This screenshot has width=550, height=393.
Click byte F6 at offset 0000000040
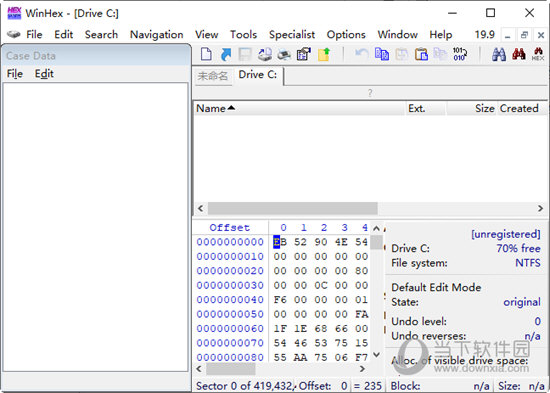280,299
